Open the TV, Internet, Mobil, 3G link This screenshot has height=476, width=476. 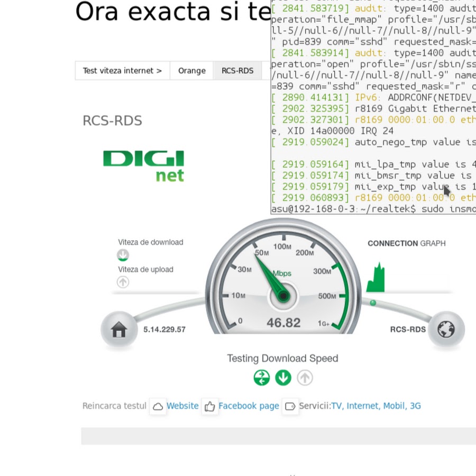[376, 406]
